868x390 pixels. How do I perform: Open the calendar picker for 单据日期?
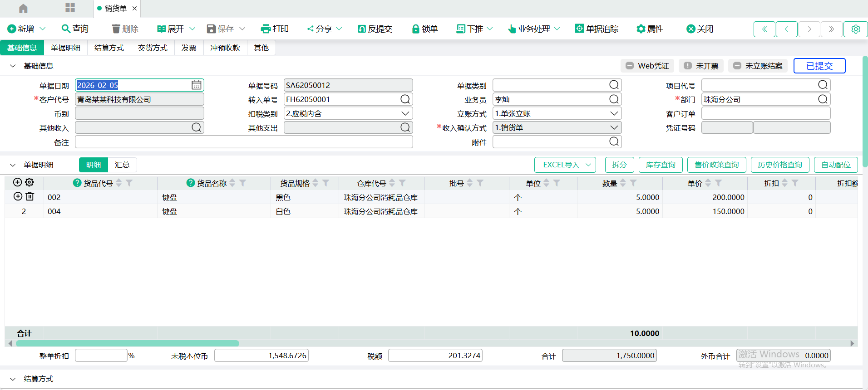(196, 85)
